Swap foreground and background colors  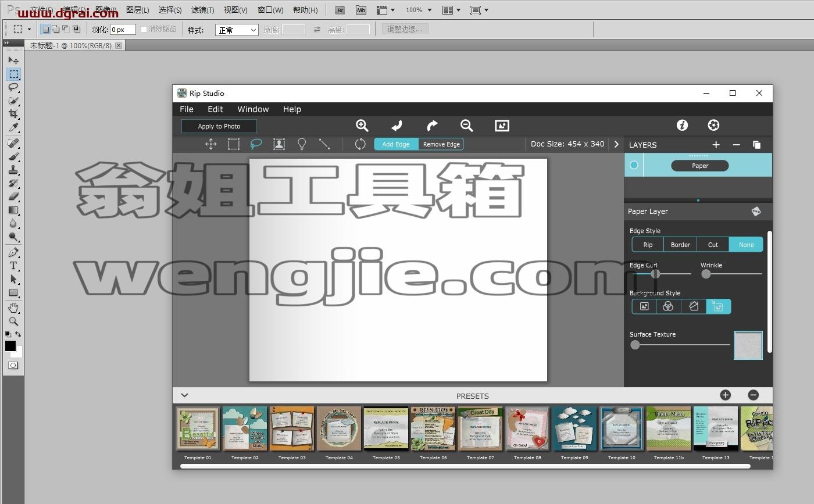coord(18,334)
